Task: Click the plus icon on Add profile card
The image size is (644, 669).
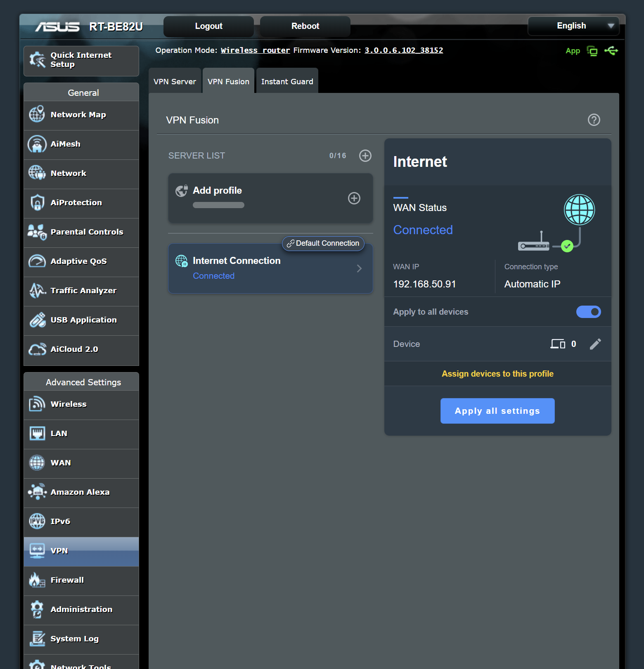Action: 354,198
